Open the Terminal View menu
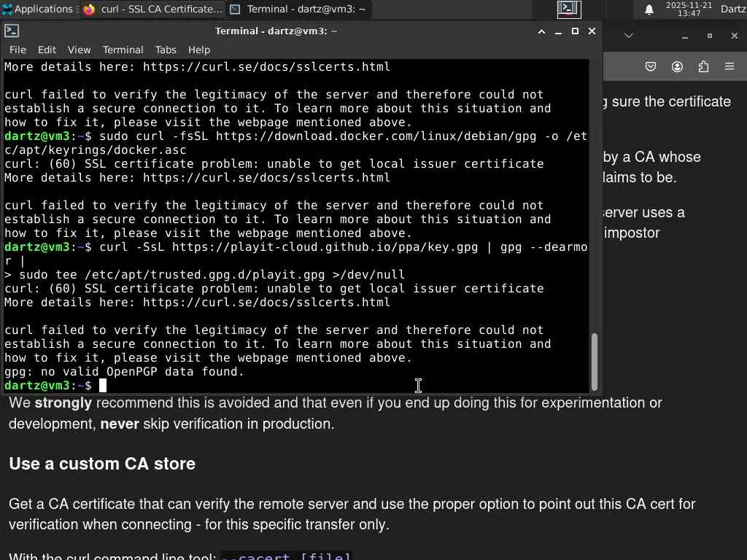747x560 pixels. (x=79, y=50)
